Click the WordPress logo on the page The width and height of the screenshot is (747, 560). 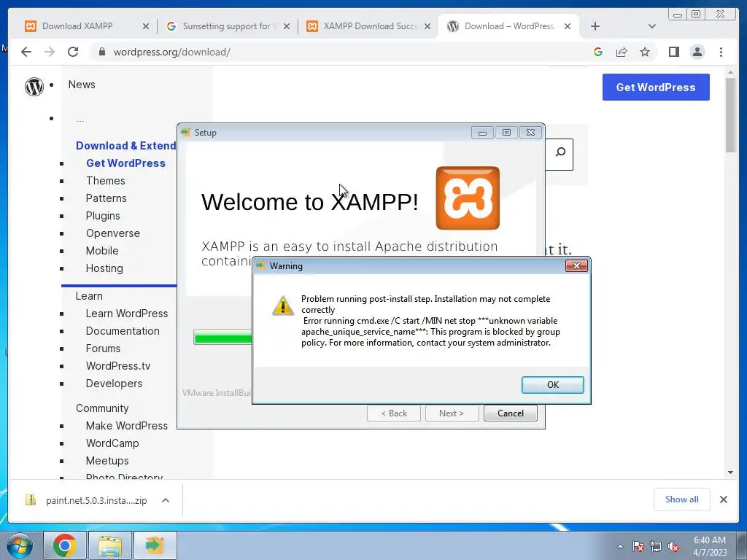coord(34,87)
